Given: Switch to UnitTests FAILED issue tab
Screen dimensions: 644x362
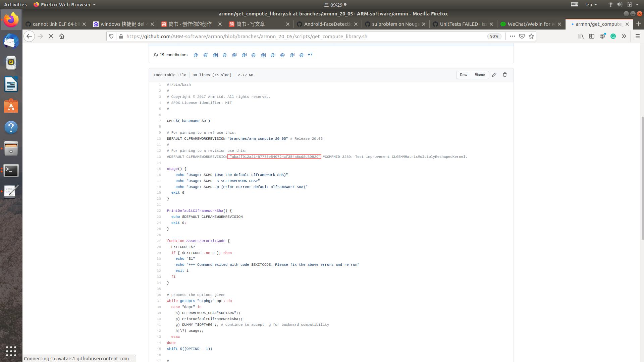Looking at the screenshot, I should (x=463, y=24).
